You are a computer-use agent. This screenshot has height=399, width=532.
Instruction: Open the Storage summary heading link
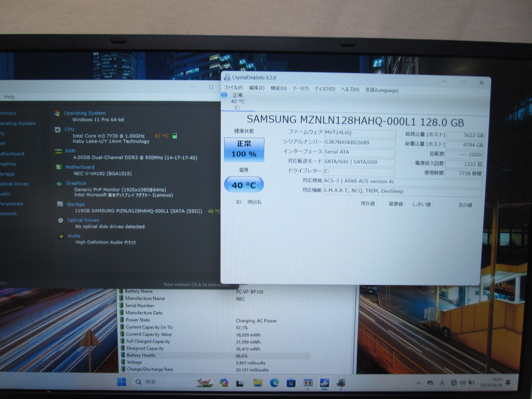[75, 204]
